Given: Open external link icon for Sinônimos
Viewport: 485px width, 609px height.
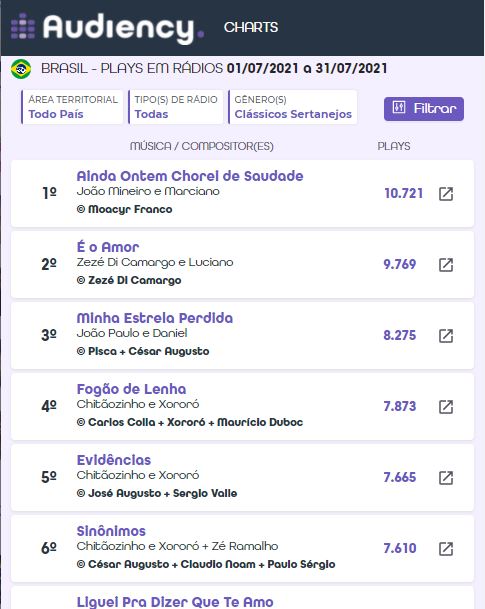Looking at the screenshot, I should [x=446, y=549].
